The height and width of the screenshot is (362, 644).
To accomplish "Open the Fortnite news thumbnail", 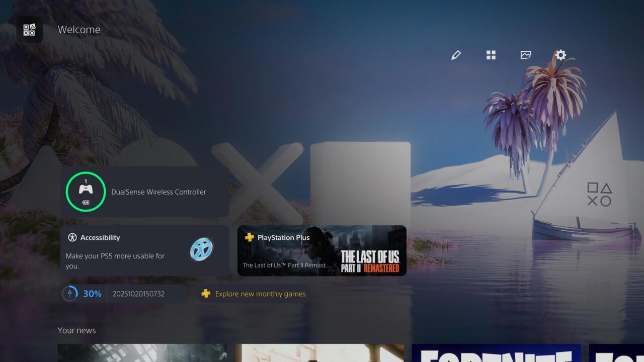I will point(496,353).
